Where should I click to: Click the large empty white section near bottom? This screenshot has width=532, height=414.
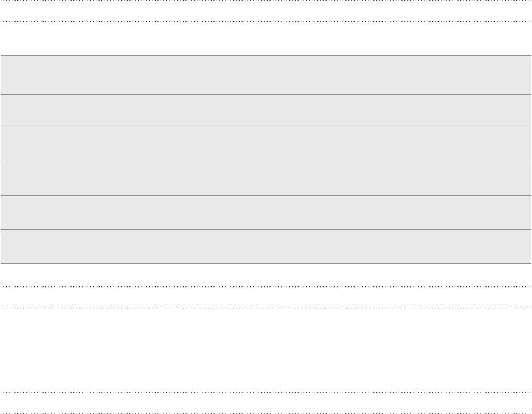pos(266,350)
